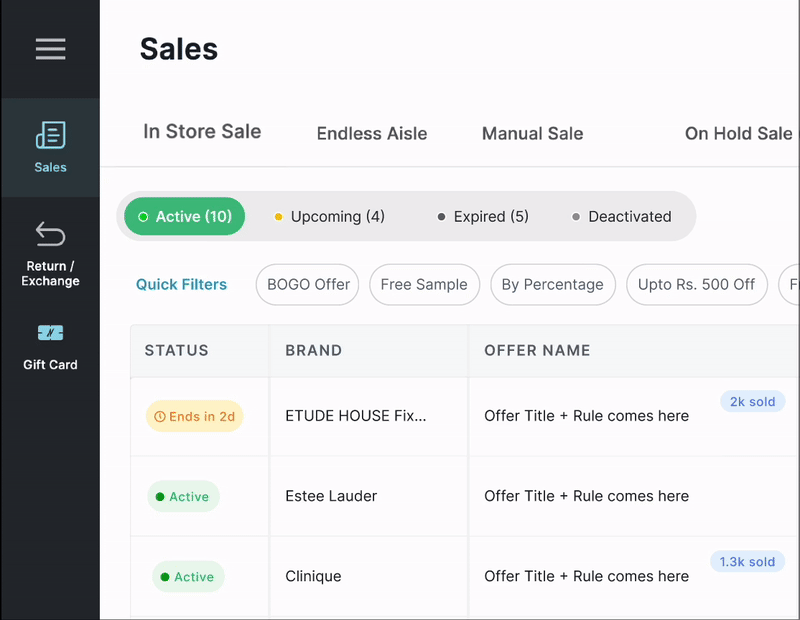
Task: Click Estee Lauder Active status badge
Action: click(183, 497)
